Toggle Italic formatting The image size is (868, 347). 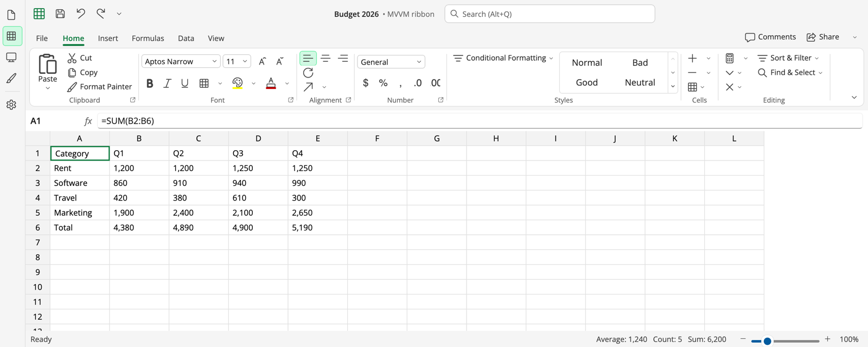pos(167,83)
